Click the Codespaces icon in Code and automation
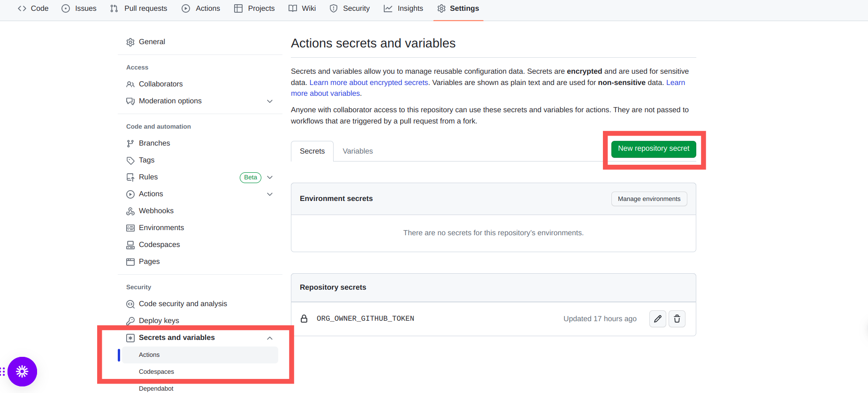Image resolution: width=868 pixels, height=393 pixels. (x=130, y=245)
